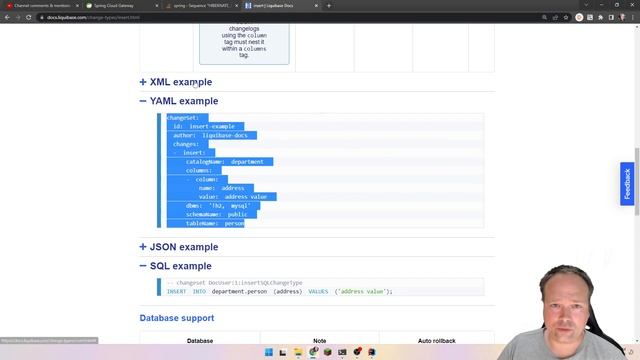
Task: Close the Spring Cloud Gateway tab
Action: click(157, 6)
